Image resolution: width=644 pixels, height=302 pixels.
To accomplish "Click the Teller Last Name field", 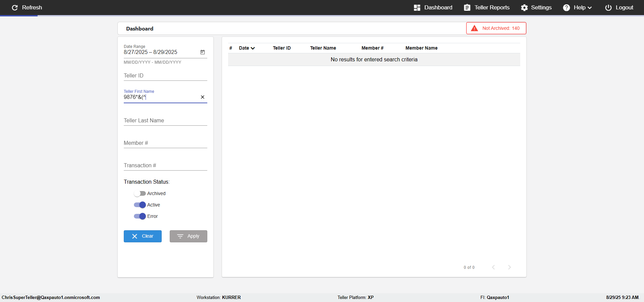I will 165,120.
